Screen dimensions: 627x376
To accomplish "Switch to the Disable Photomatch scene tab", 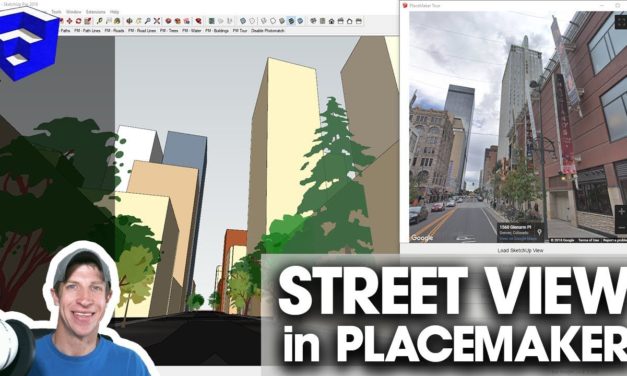I will [x=267, y=31].
